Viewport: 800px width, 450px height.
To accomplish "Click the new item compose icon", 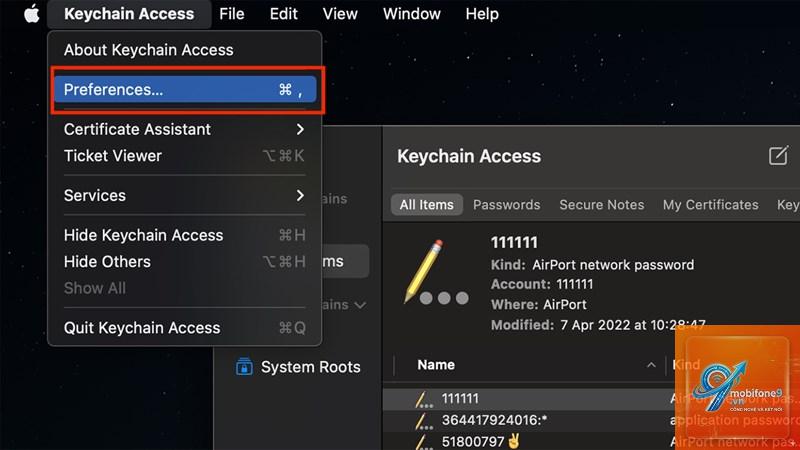I will tap(778, 156).
